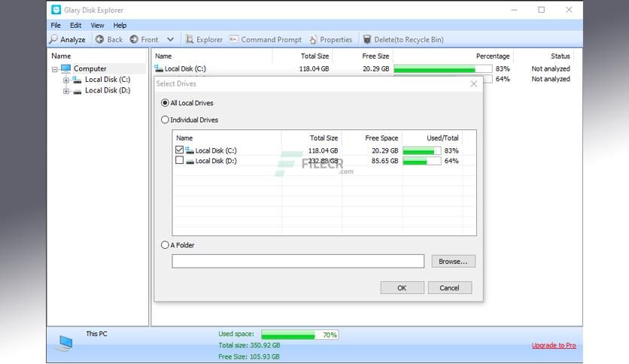Click the Total size: 350.92 GB status text
629x364 pixels.
point(249,345)
